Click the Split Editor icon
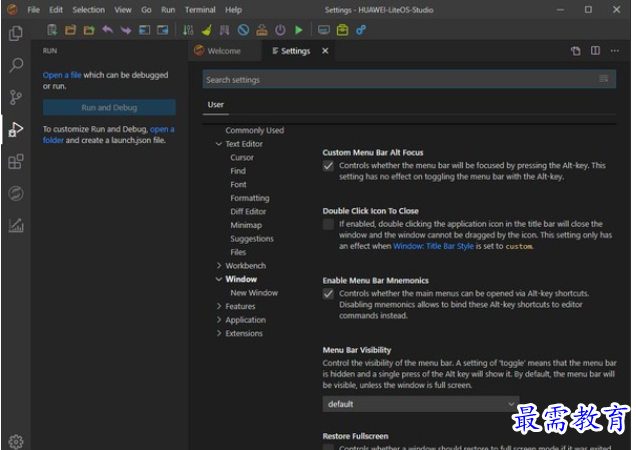The height and width of the screenshot is (450, 636). (595, 51)
